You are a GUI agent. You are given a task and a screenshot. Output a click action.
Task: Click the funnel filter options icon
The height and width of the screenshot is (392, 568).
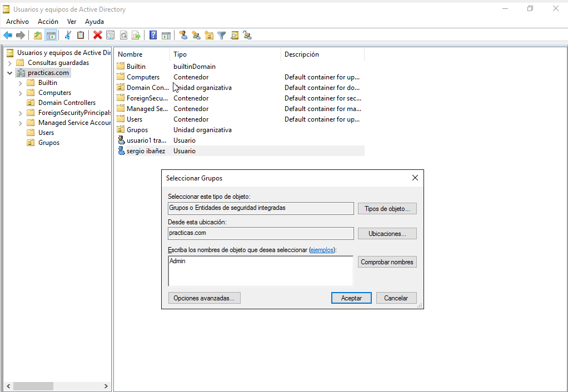pyautogui.click(x=222, y=36)
